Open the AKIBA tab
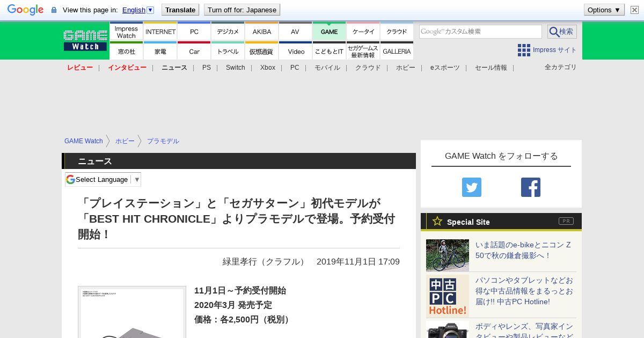This screenshot has width=644, height=338. pos(262,32)
